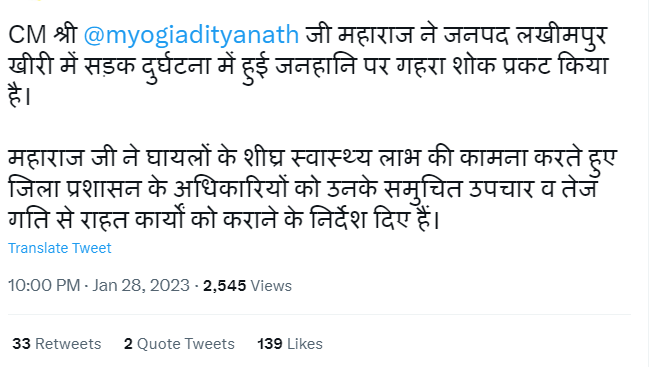This screenshot has width=653, height=367.
Task: Click the Views label after 2,545
Action: tap(271, 286)
